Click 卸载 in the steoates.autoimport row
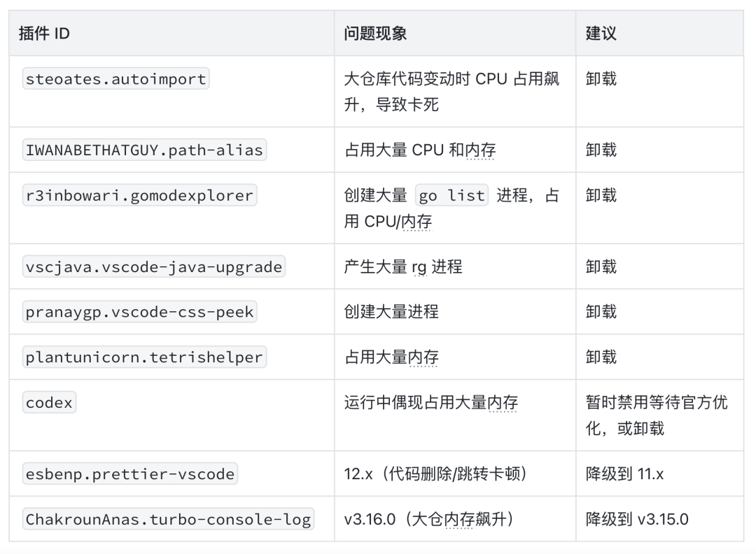The height and width of the screenshot is (554, 756). point(601,78)
